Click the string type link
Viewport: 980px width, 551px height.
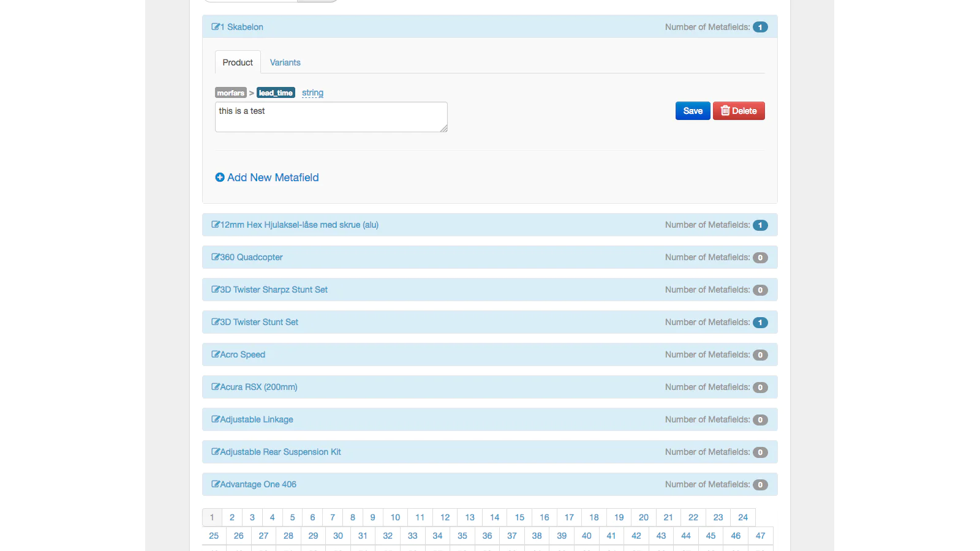click(x=312, y=93)
